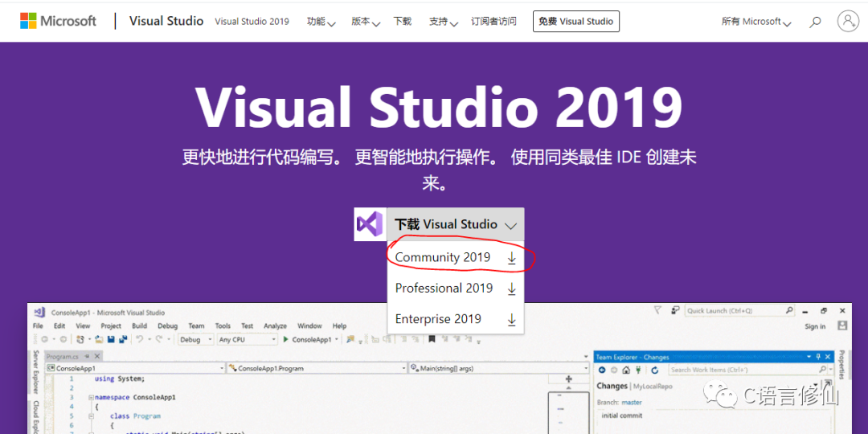The image size is (868, 434).
Task: Start ConsoleApp1 with the green play button
Action: click(286, 339)
